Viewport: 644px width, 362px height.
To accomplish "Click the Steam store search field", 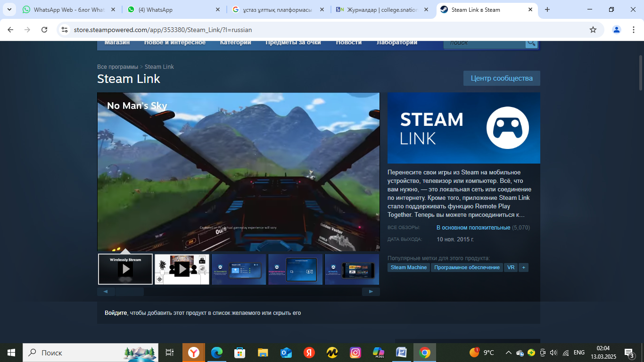I will click(x=485, y=43).
